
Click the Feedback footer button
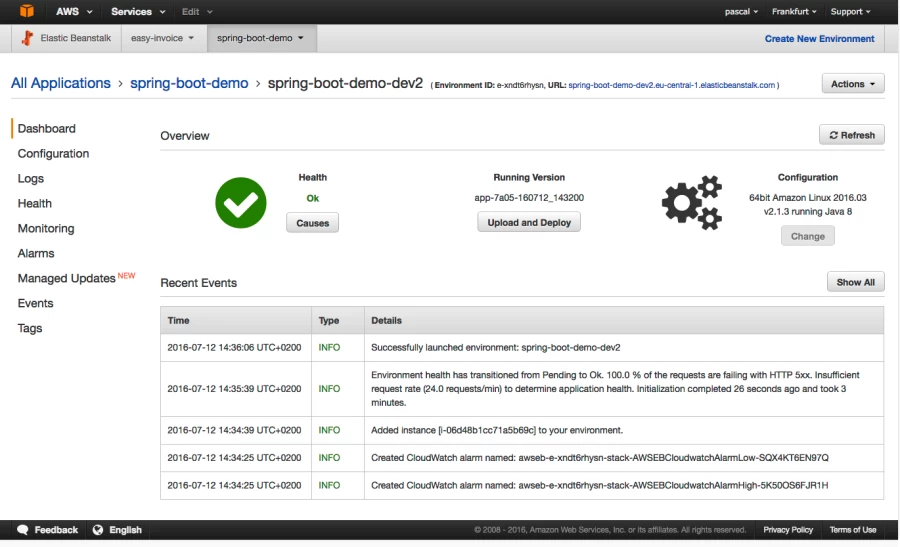48,530
